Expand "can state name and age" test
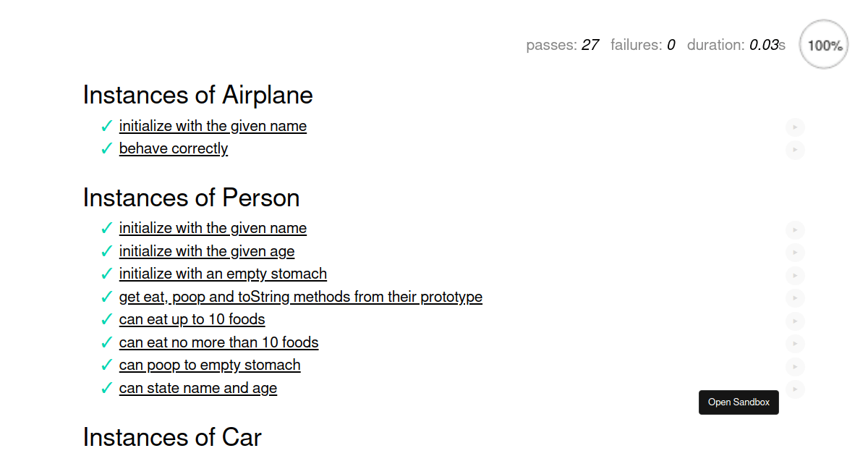Viewport: 868px width, 456px height. 198,388
